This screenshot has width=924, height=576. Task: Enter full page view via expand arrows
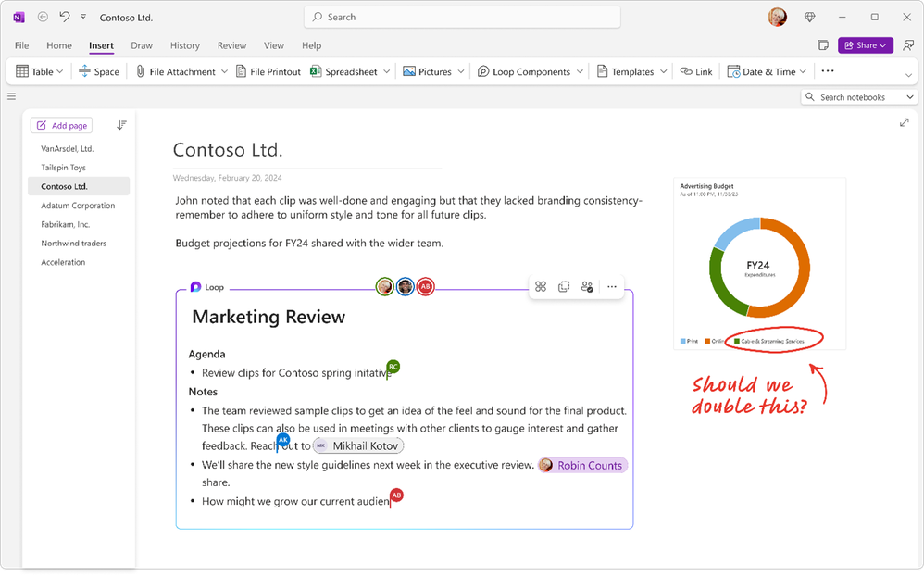pos(904,122)
